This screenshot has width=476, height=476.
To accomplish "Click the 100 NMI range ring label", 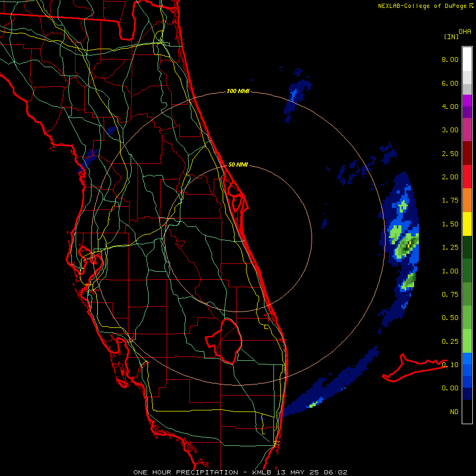I will pos(238,91).
